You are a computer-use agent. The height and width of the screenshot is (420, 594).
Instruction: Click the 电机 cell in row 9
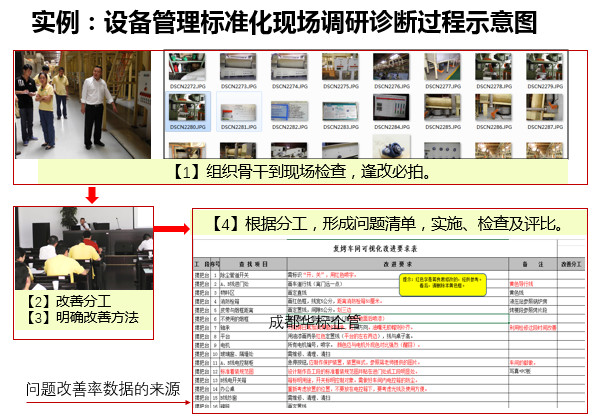click(x=253, y=345)
